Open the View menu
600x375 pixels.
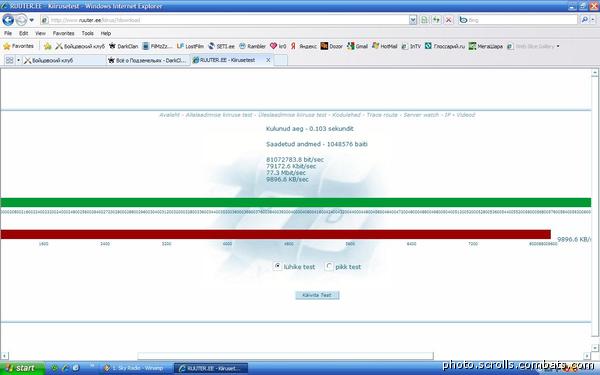click(x=40, y=33)
